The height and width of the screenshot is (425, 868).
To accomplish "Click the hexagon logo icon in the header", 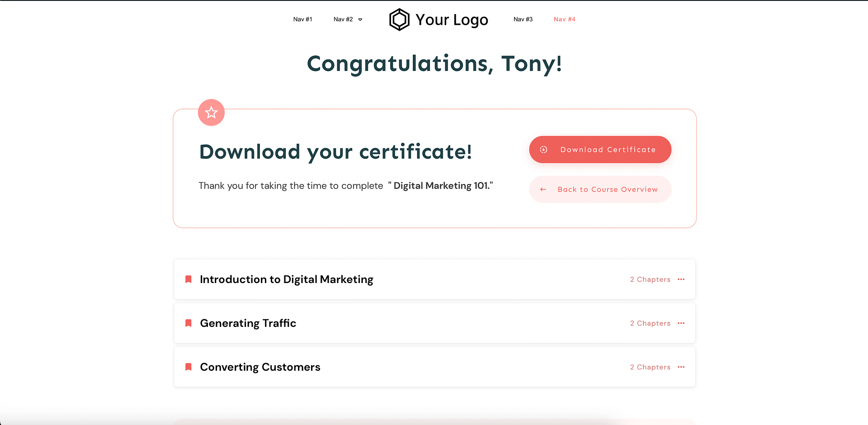I will click(399, 19).
